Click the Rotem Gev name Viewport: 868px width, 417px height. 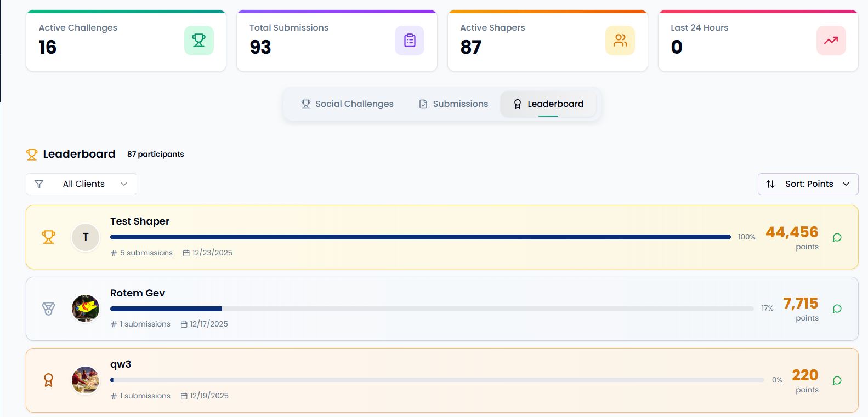[138, 293]
